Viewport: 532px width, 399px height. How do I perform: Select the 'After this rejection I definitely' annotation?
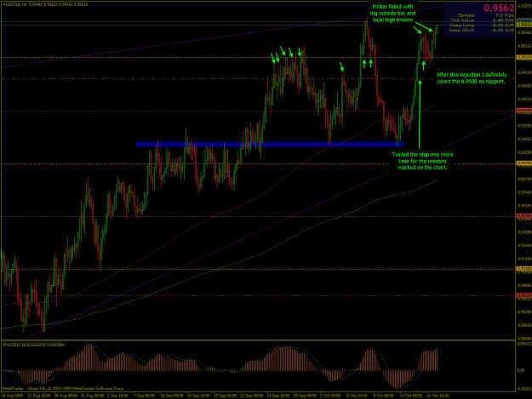[472, 78]
